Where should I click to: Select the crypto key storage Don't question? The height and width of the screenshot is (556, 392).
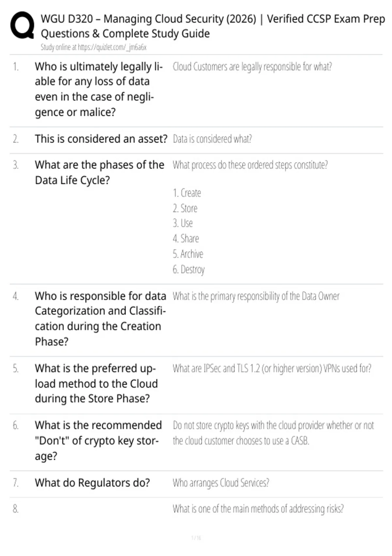pos(98,441)
